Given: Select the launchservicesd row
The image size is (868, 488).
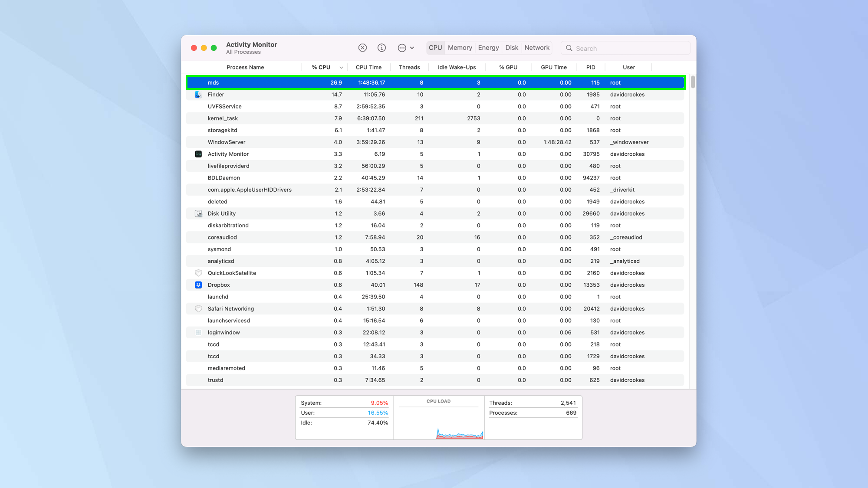Looking at the screenshot, I should click(435, 321).
